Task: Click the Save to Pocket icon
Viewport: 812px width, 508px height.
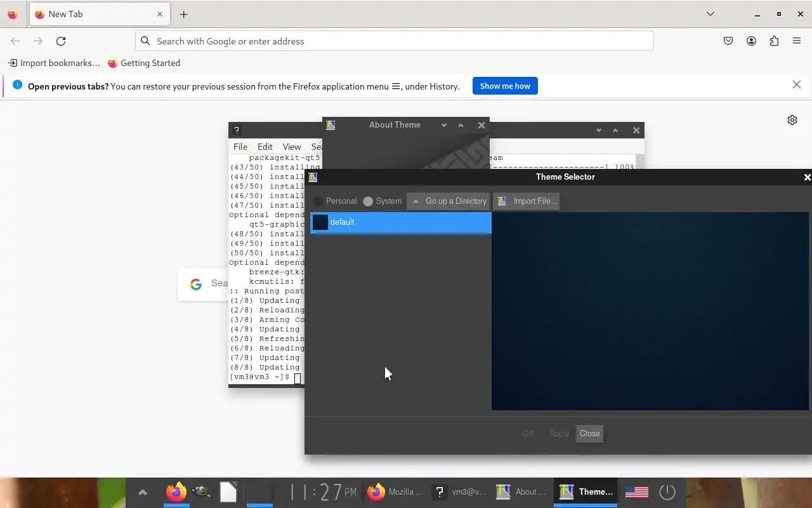Action: [728, 41]
